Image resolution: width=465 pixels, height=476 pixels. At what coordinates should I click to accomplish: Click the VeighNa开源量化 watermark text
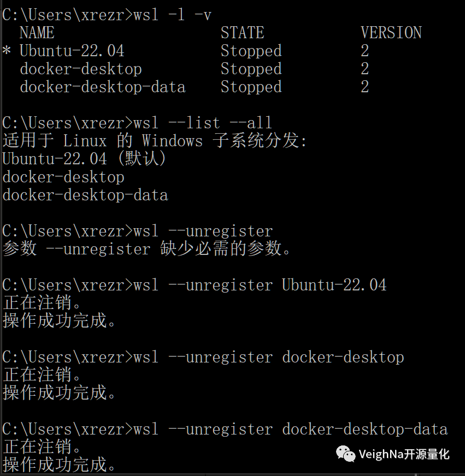(404, 455)
